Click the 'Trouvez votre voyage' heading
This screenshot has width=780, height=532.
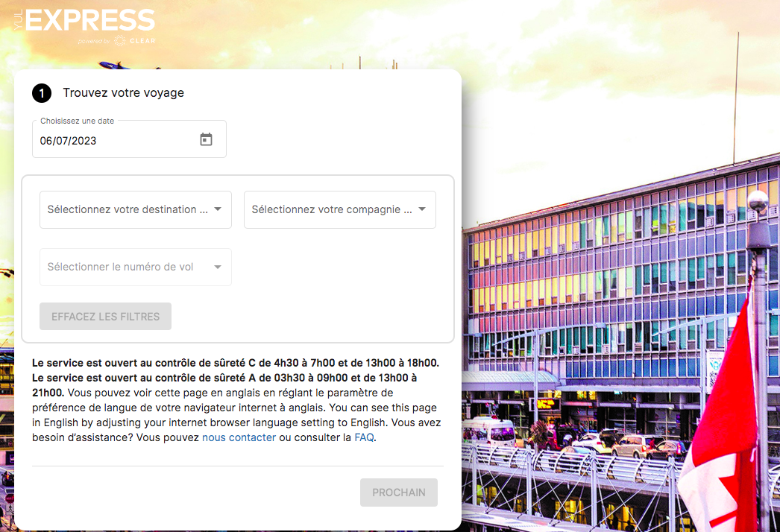123,93
